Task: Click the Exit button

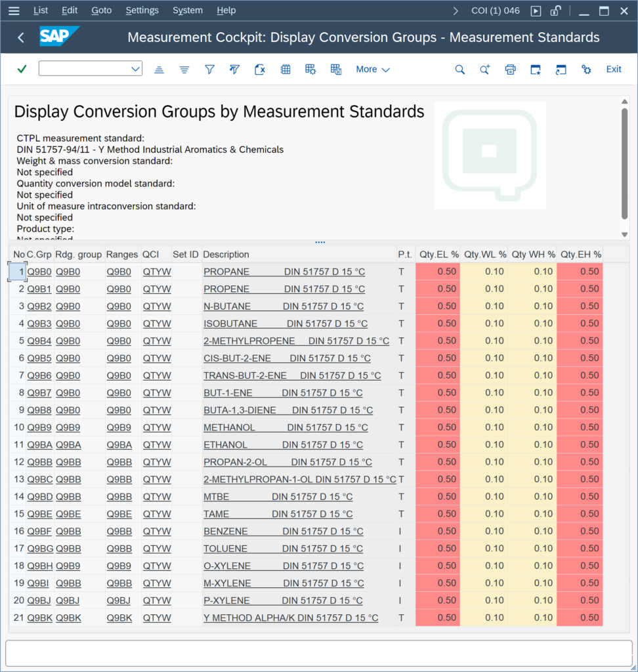Action: pyautogui.click(x=614, y=70)
